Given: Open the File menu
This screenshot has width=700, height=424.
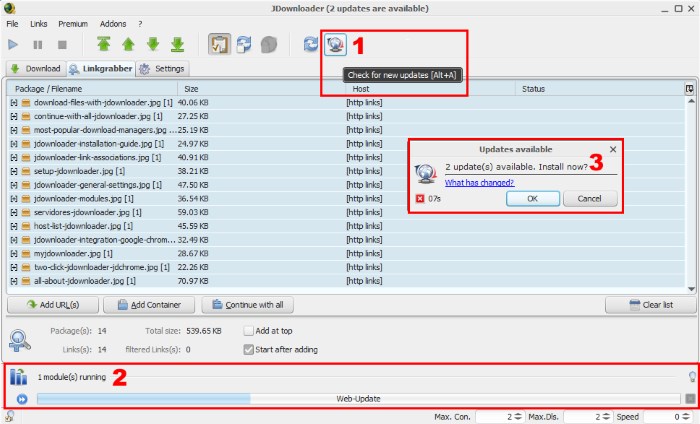Looking at the screenshot, I should [x=12, y=24].
